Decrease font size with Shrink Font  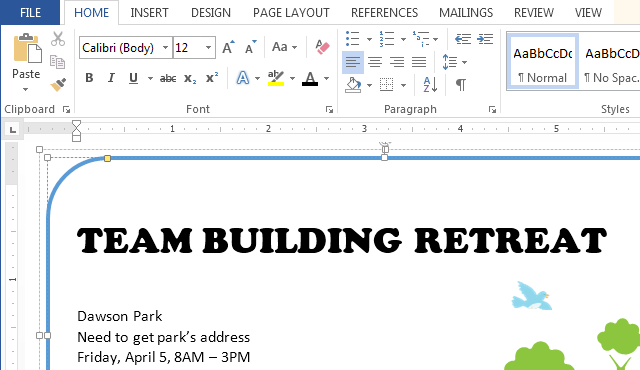[250, 47]
